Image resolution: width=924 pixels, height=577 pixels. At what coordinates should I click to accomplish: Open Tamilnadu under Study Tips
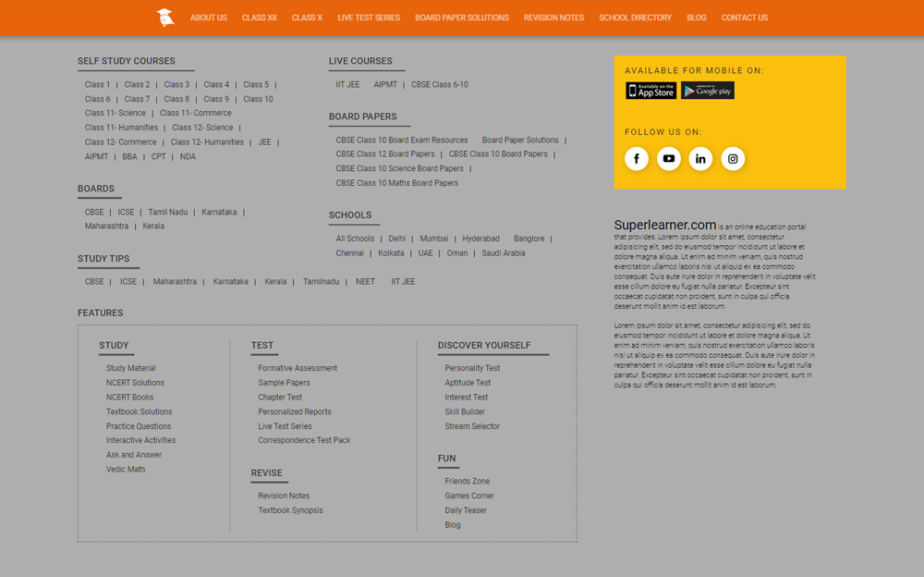pos(322,281)
